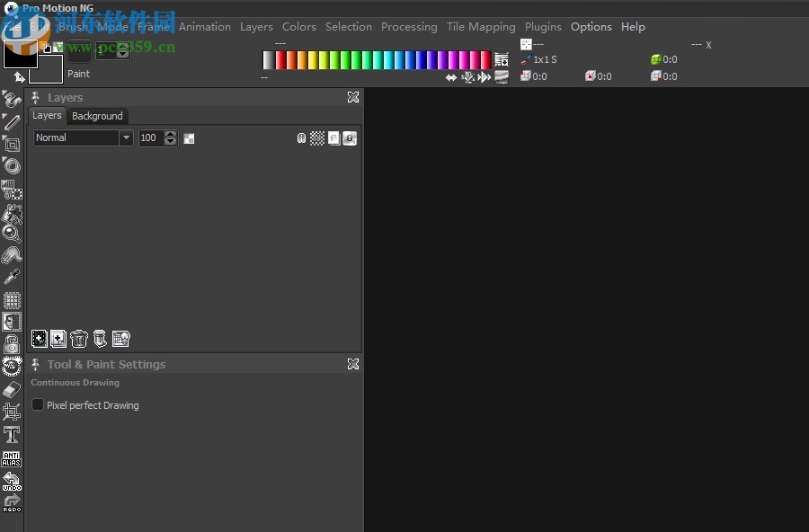Click the merge layer down icon
This screenshot has height=532, width=809.
point(100,339)
